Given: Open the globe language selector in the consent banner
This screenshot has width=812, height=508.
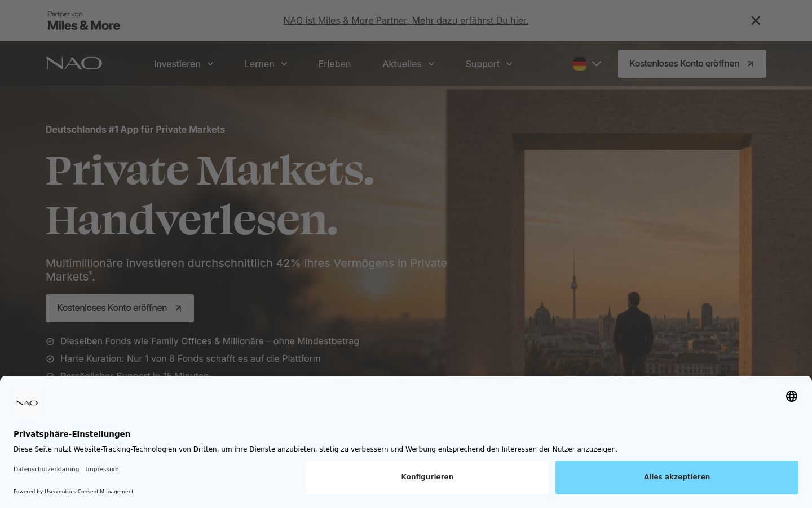Looking at the screenshot, I should [x=792, y=396].
